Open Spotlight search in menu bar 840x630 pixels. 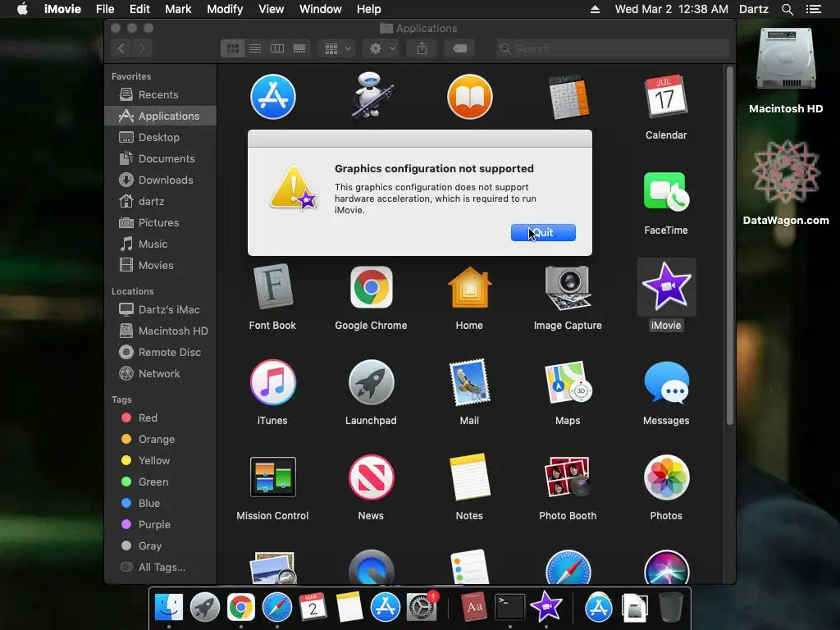[x=787, y=9]
